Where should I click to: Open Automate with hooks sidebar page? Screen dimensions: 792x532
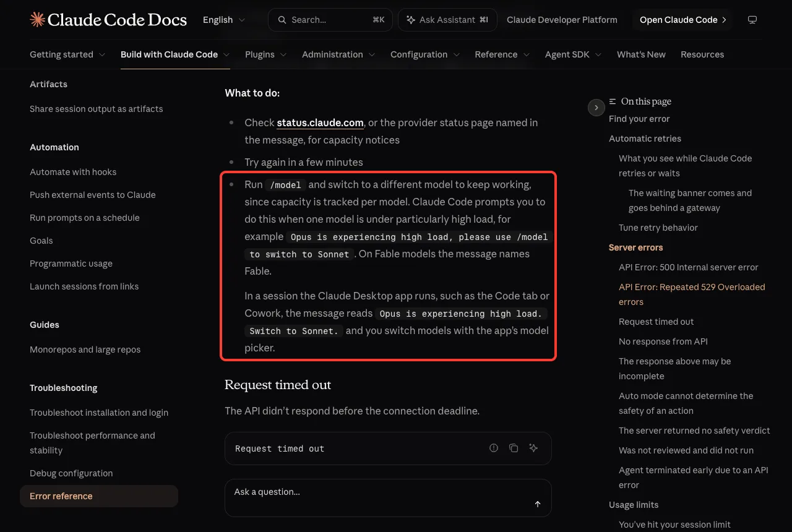pos(73,172)
